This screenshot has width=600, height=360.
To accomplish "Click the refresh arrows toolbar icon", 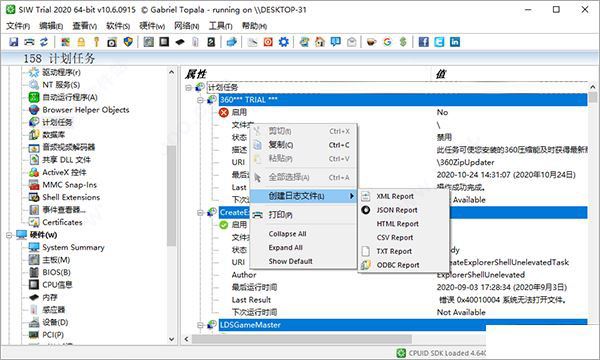I will coord(44,42).
